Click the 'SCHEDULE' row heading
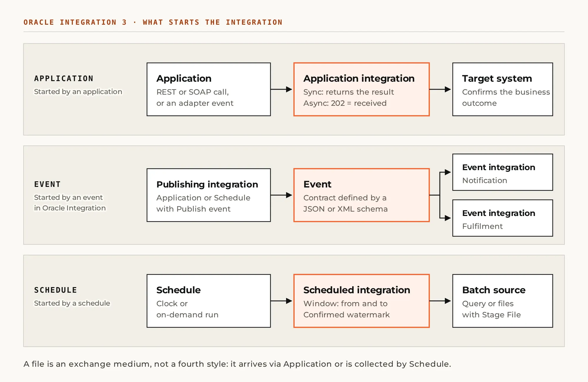This screenshot has width=588, height=382. click(x=56, y=290)
